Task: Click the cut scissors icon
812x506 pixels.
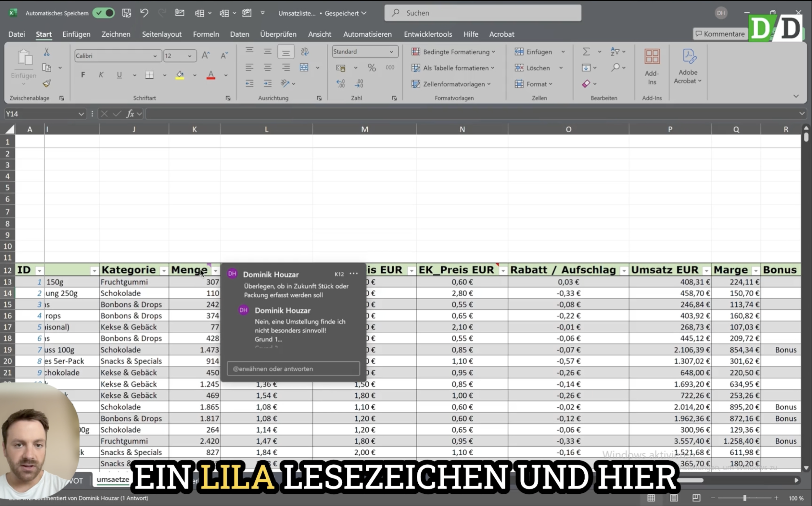Action: tap(46, 52)
